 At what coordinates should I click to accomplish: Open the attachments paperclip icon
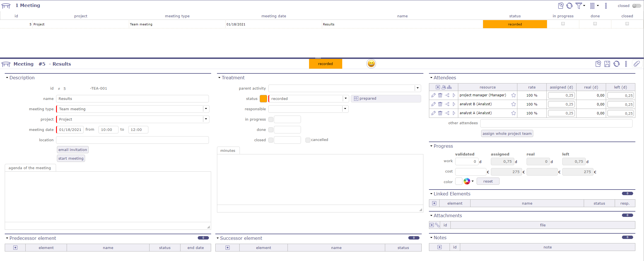(x=637, y=64)
